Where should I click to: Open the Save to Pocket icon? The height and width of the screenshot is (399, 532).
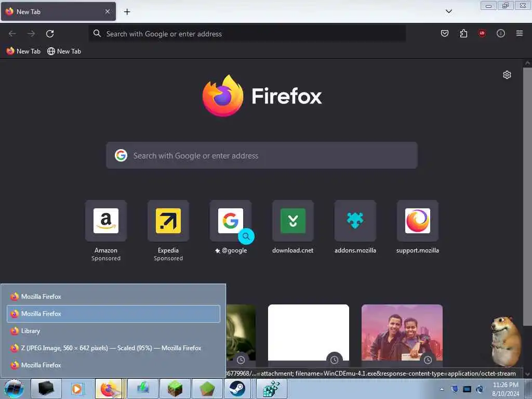[445, 33]
